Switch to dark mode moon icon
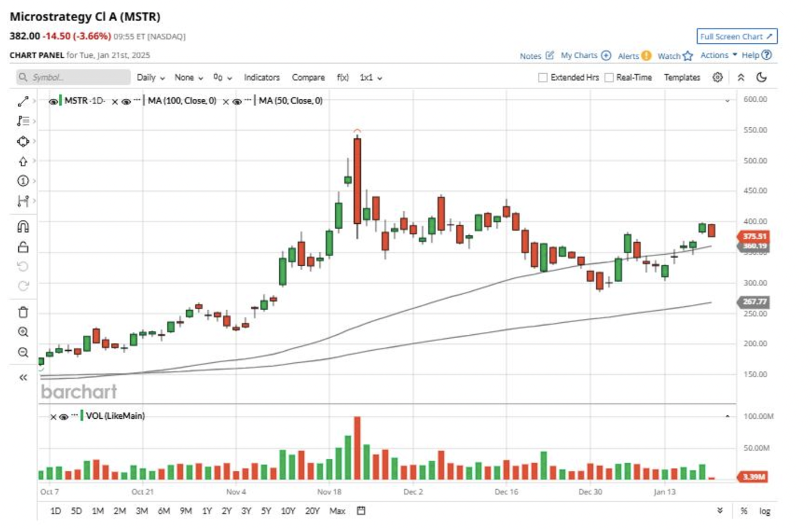Viewport: 812px width, 529px height. [761, 77]
